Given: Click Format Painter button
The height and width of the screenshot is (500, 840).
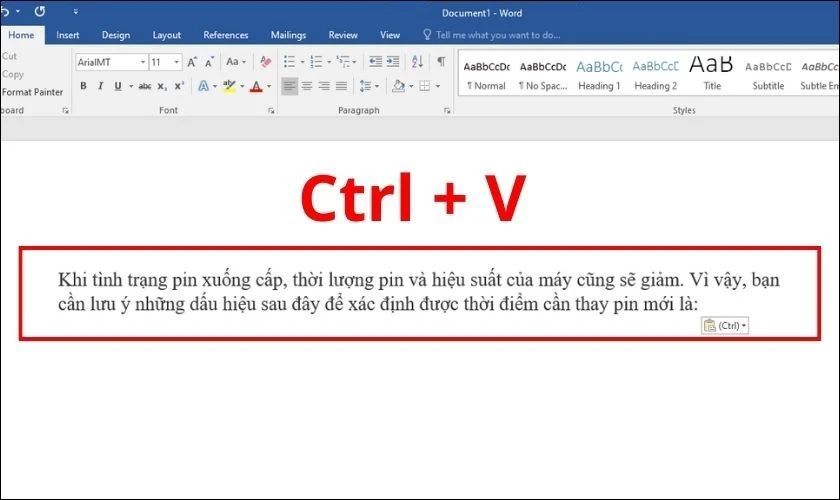Looking at the screenshot, I should pyautogui.click(x=32, y=92).
